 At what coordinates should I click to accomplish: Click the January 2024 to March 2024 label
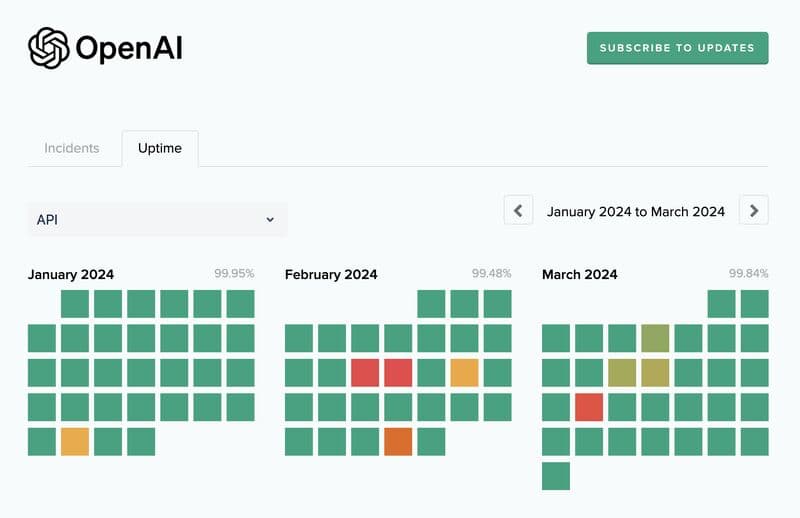tap(636, 211)
